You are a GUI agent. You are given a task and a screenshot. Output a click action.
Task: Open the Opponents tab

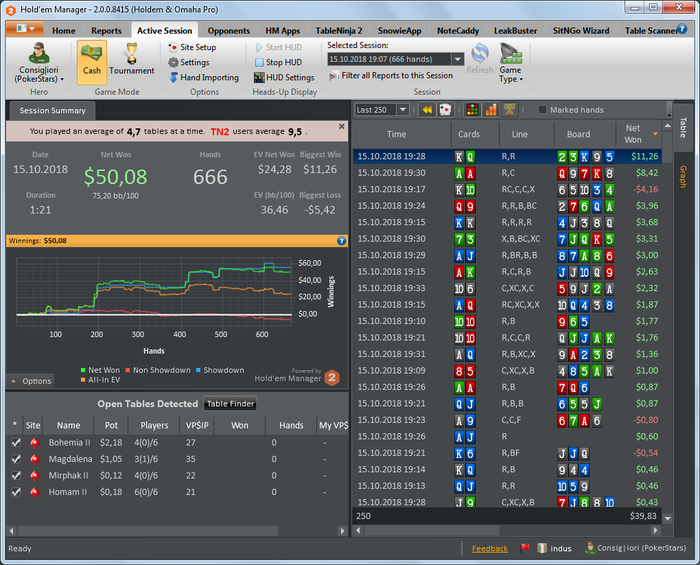coord(229,30)
